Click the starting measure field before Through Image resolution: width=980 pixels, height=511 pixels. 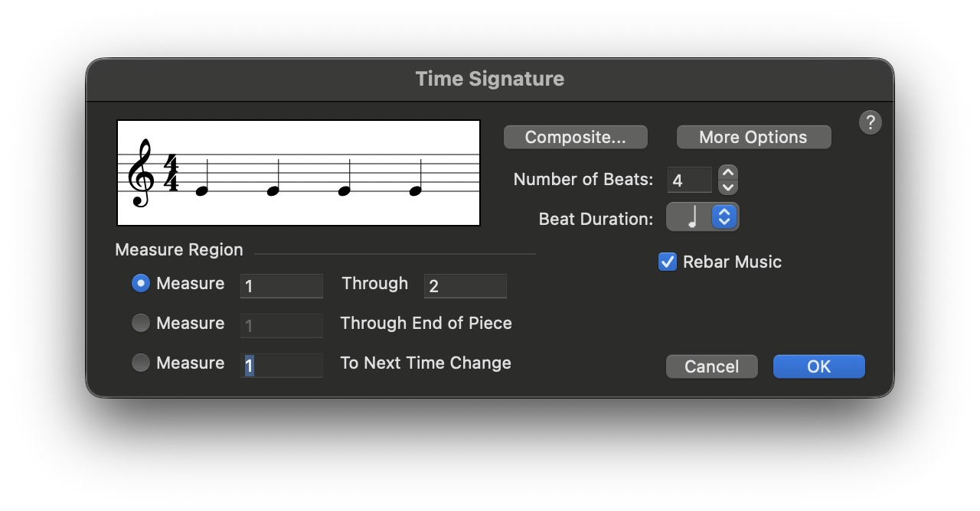(281, 286)
